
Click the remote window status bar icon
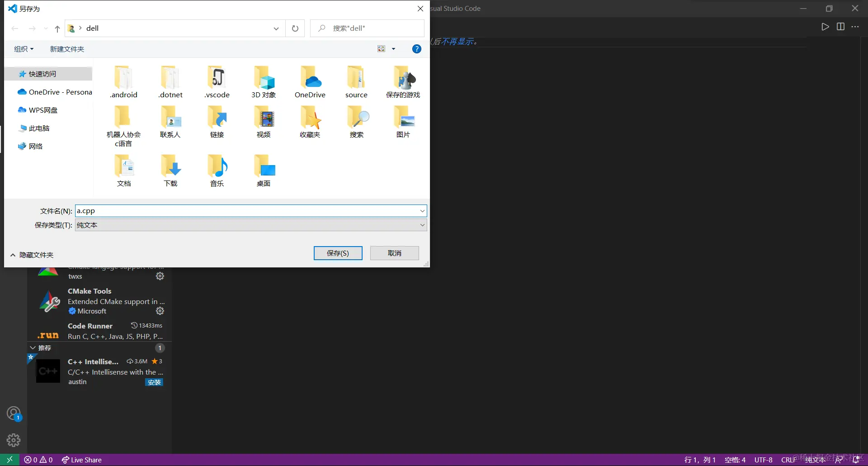point(9,460)
